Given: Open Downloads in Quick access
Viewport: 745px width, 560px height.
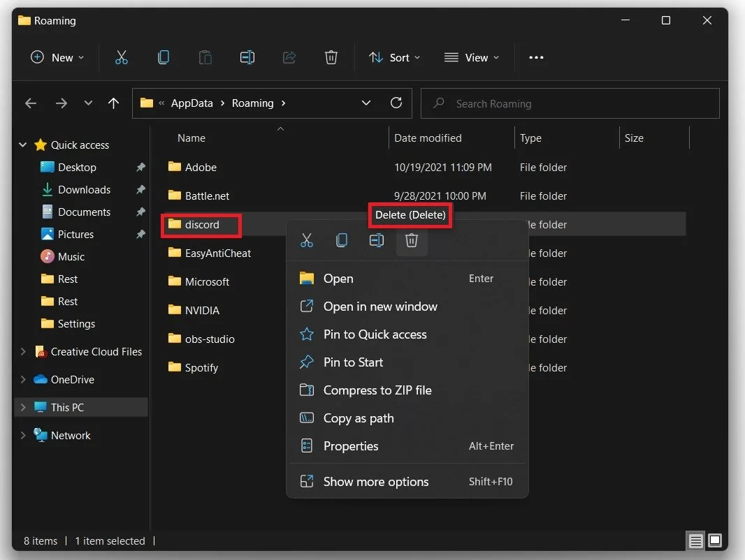Looking at the screenshot, I should click(84, 189).
